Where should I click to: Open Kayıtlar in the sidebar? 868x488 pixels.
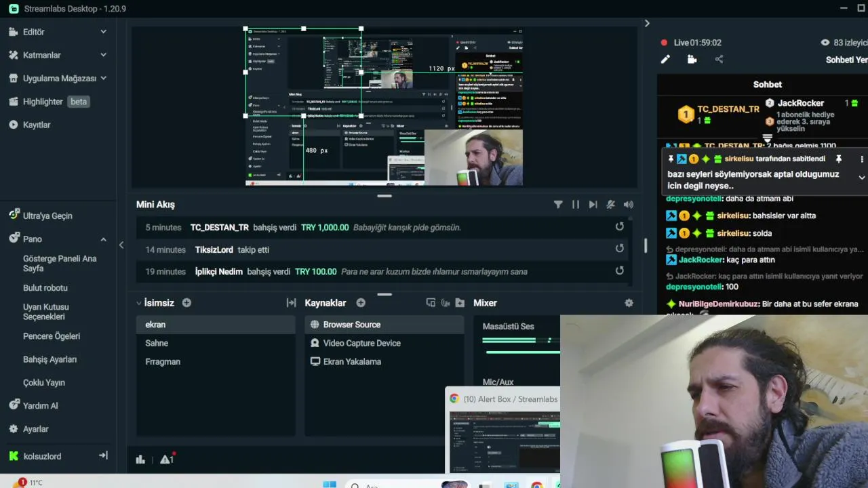pyautogui.click(x=37, y=125)
